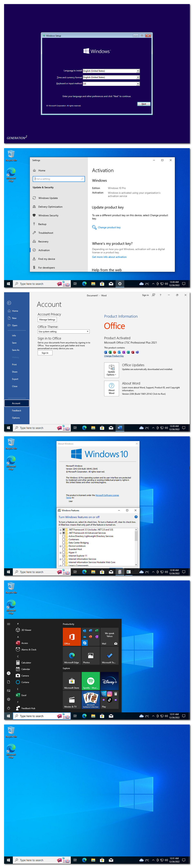Click the Word help question mark icon
Screen dimensions: 194x868
click(160, 295)
